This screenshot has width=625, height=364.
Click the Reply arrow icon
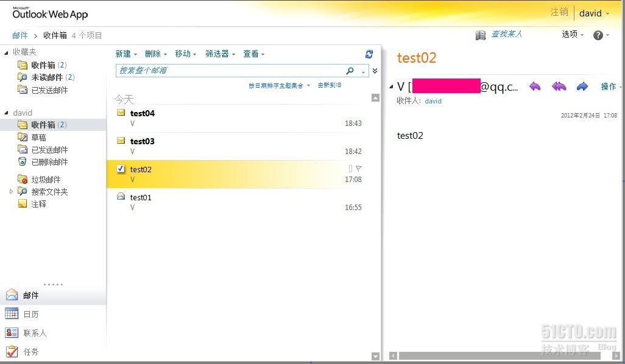[535, 86]
